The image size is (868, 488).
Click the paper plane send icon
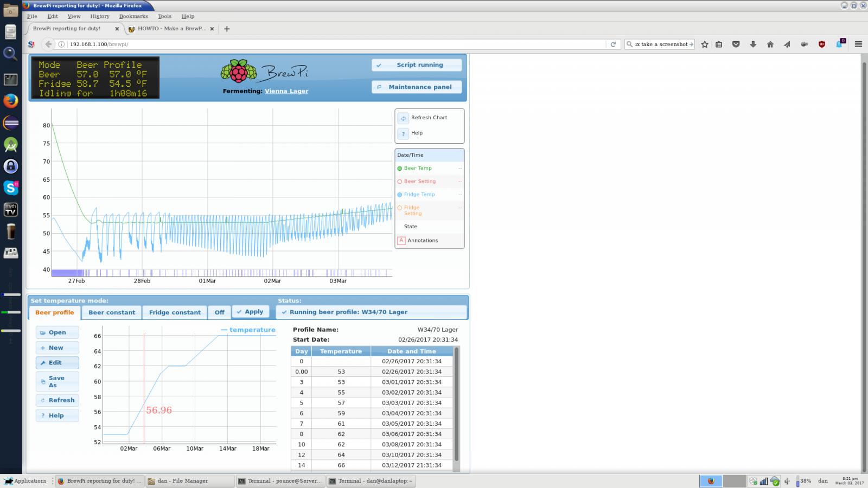(787, 44)
